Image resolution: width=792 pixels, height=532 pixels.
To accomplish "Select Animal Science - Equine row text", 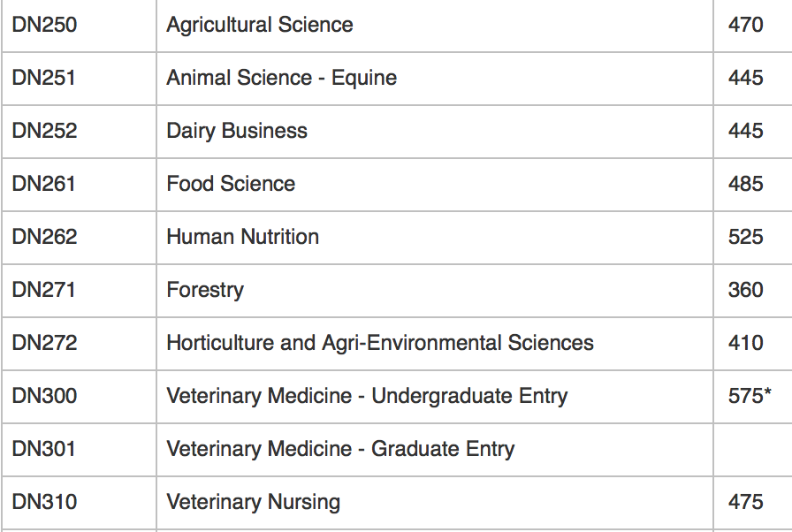I will 281,78.
